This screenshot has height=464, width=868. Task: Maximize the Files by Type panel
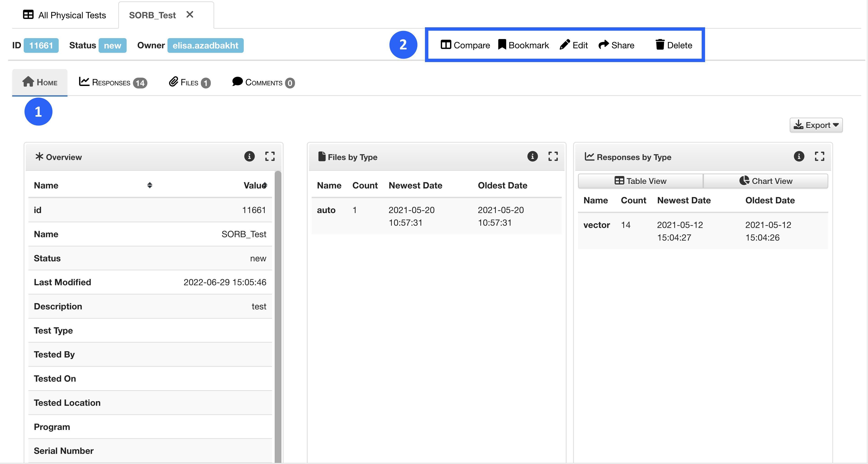(x=553, y=156)
